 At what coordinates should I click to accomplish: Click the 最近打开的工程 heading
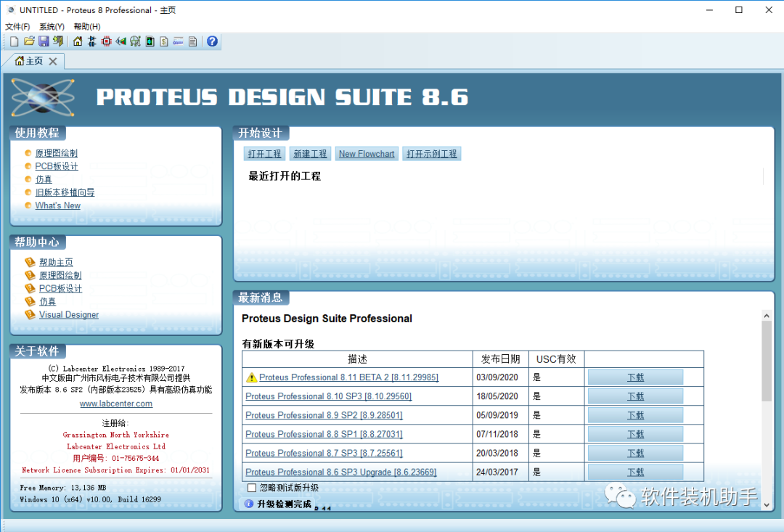[x=285, y=176]
